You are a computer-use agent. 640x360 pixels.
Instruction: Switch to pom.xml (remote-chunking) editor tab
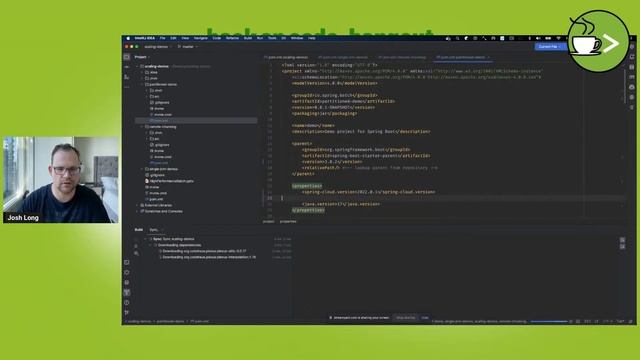tap(402, 58)
